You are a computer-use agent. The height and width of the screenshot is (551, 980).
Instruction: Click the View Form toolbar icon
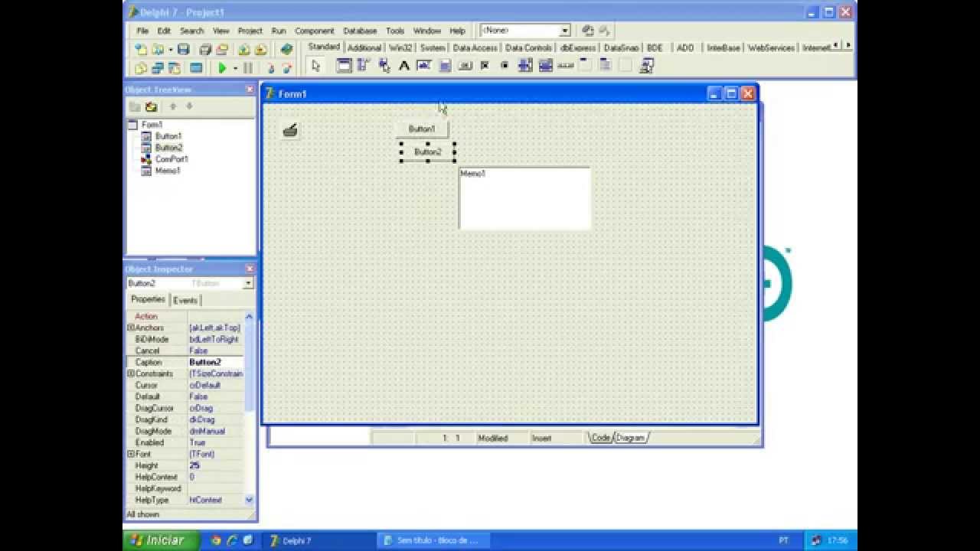158,68
